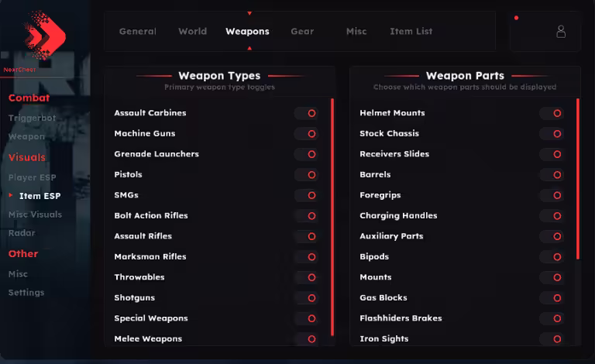Switch on the Shotguns toggle
The image size is (595, 364).
click(307, 298)
